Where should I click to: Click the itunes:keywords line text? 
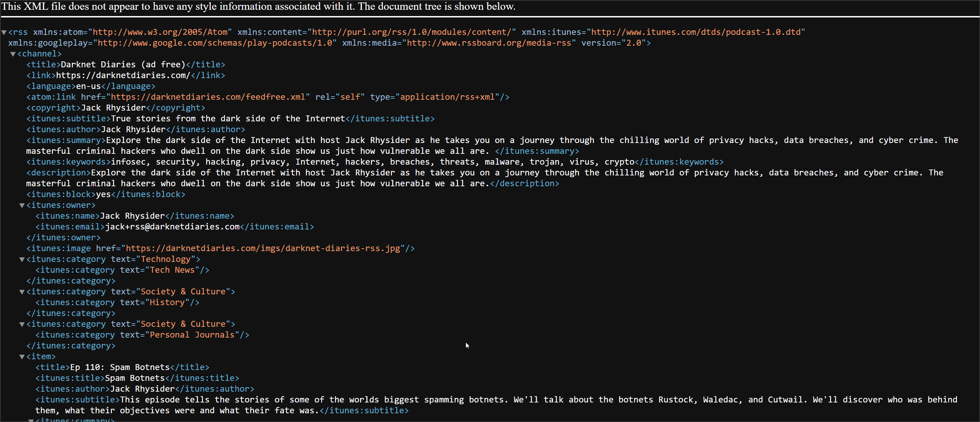point(372,162)
